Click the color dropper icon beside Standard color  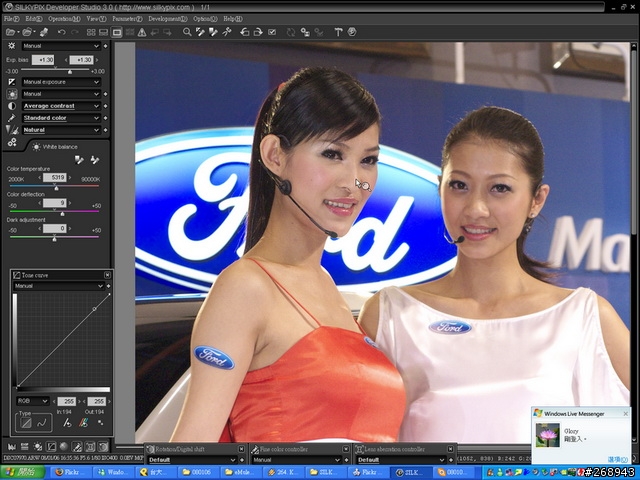(x=11, y=118)
